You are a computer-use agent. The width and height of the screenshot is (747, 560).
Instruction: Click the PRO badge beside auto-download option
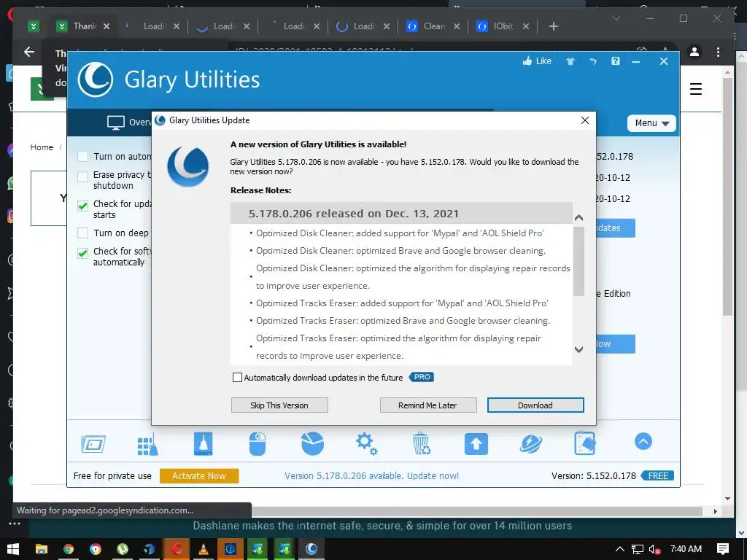[x=422, y=377]
